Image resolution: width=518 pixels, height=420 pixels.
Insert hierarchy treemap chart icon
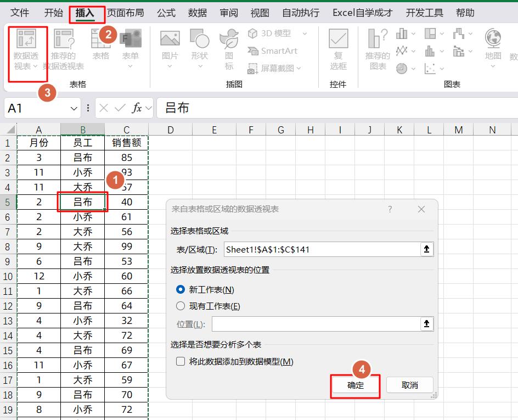[x=430, y=33]
